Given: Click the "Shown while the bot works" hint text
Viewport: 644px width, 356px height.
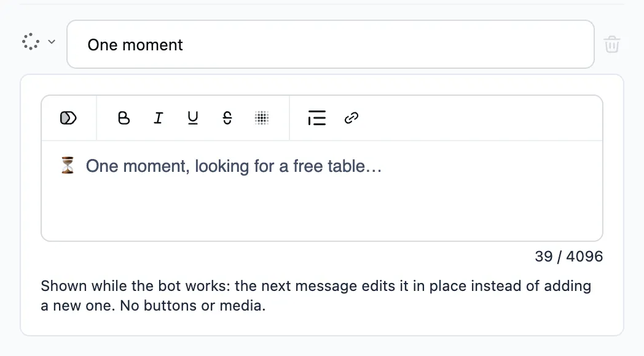Looking at the screenshot, I should [316, 296].
